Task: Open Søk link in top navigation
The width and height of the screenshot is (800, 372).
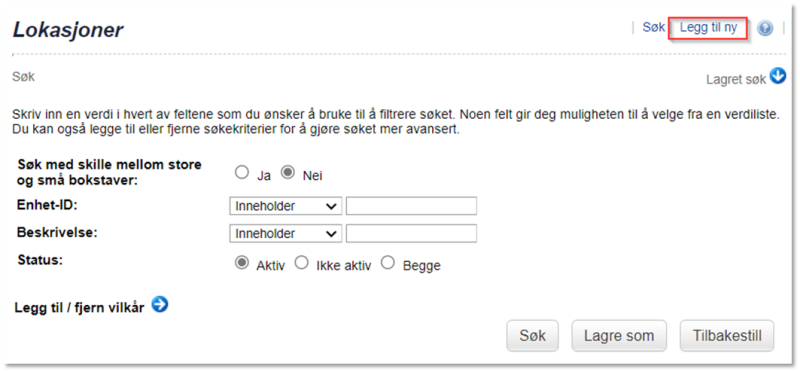Action: tap(654, 28)
